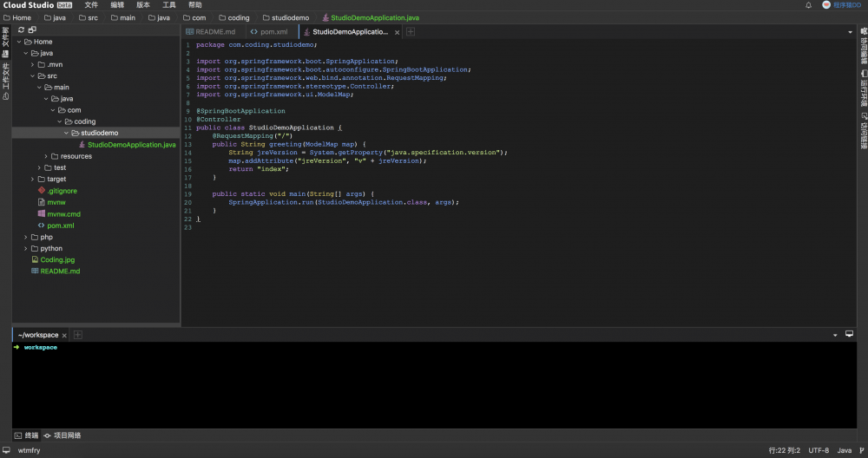Open the editor tab dropdown arrow
Viewport: 868px width, 458px height.
(x=851, y=32)
